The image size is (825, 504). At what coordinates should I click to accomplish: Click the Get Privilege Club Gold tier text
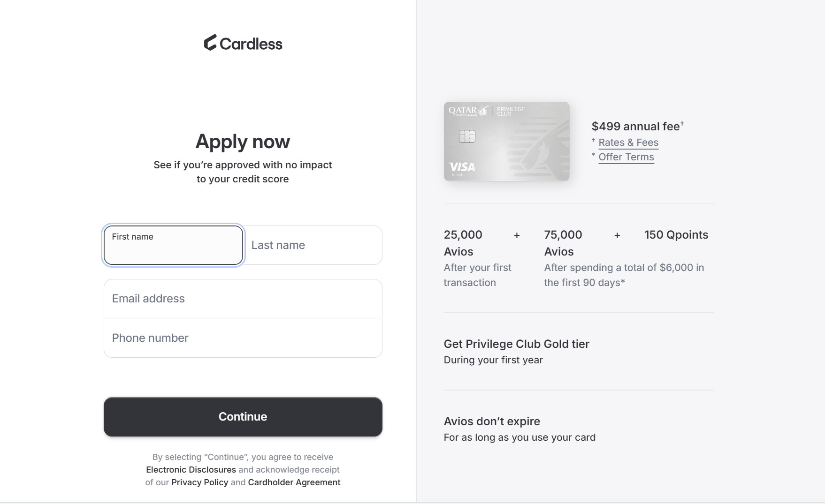coord(516,344)
